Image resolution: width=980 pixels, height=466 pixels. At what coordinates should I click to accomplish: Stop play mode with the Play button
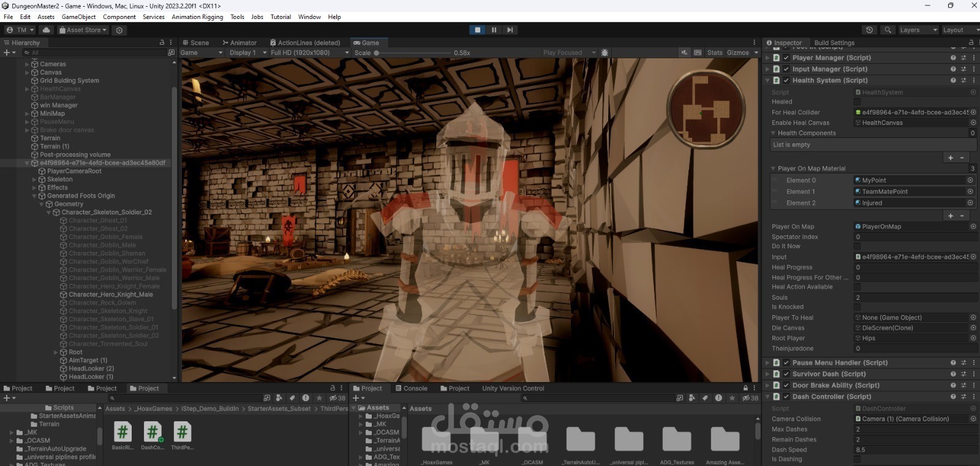click(x=478, y=29)
